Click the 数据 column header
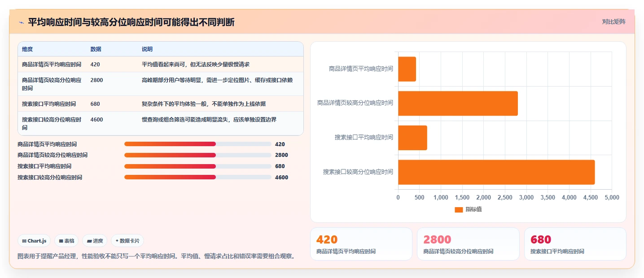 tap(96, 49)
